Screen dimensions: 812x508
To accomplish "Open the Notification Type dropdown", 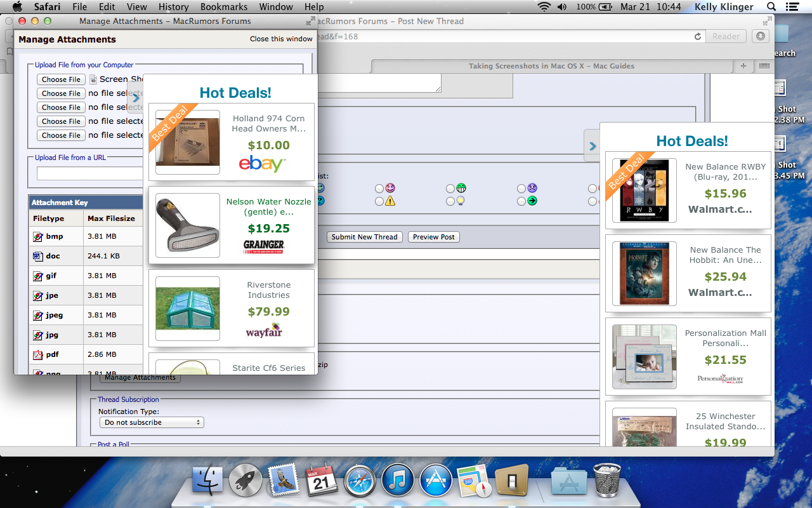I will pos(152,422).
